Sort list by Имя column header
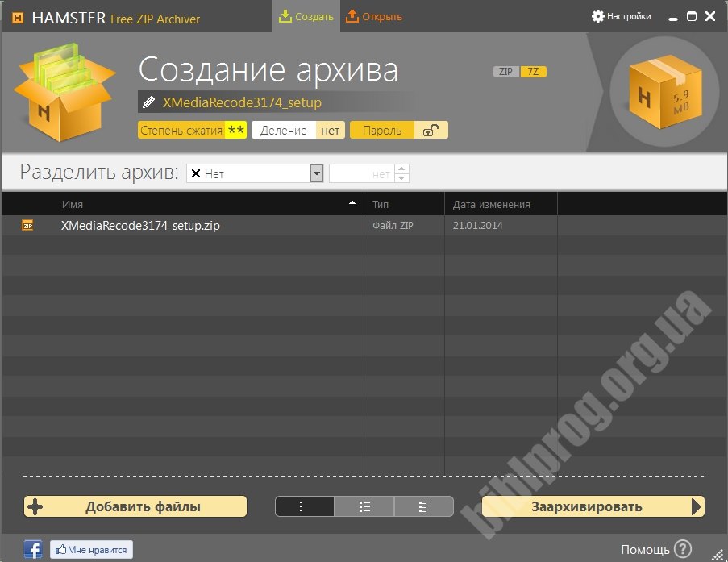The width and height of the screenshot is (728, 562). (73, 204)
